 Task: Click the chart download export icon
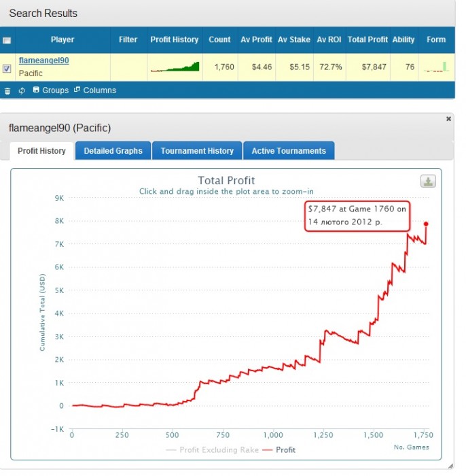click(428, 182)
